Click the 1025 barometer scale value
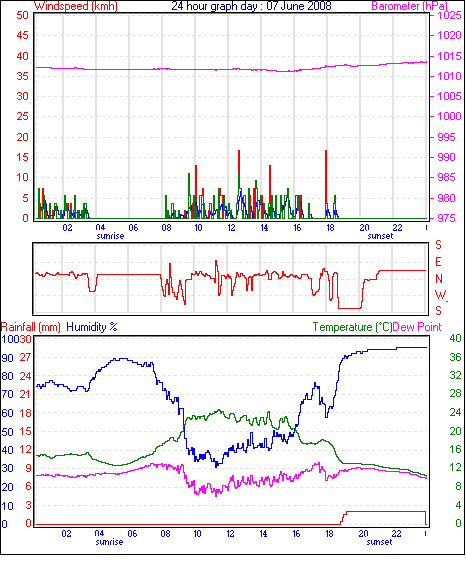 pyautogui.click(x=449, y=15)
